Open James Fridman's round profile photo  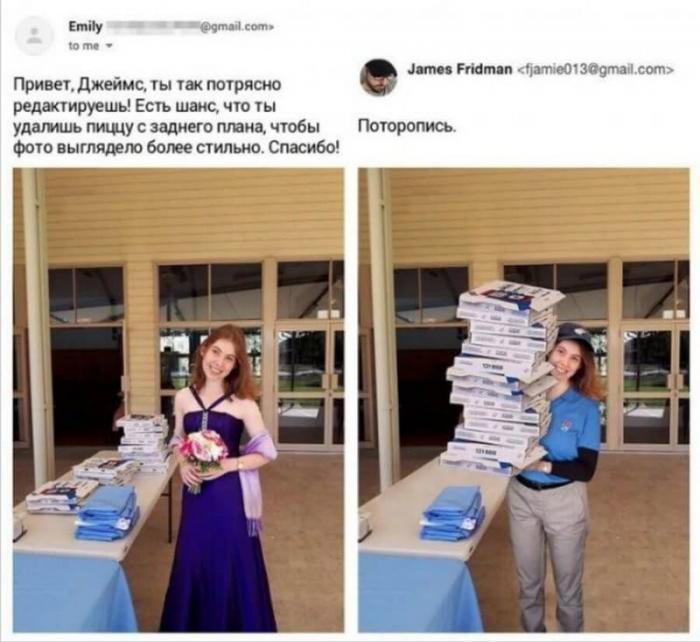pyautogui.click(x=379, y=77)
